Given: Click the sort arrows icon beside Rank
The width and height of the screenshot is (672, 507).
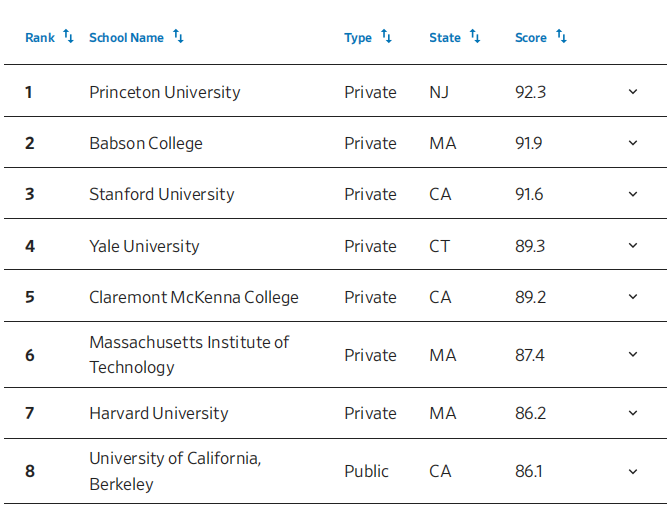Looking at the screenshot, I should tap(68, 37).
